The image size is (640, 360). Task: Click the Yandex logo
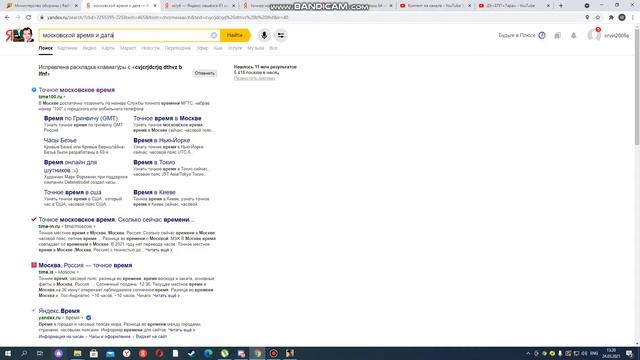pyautogui.click(x=19, y=35)
